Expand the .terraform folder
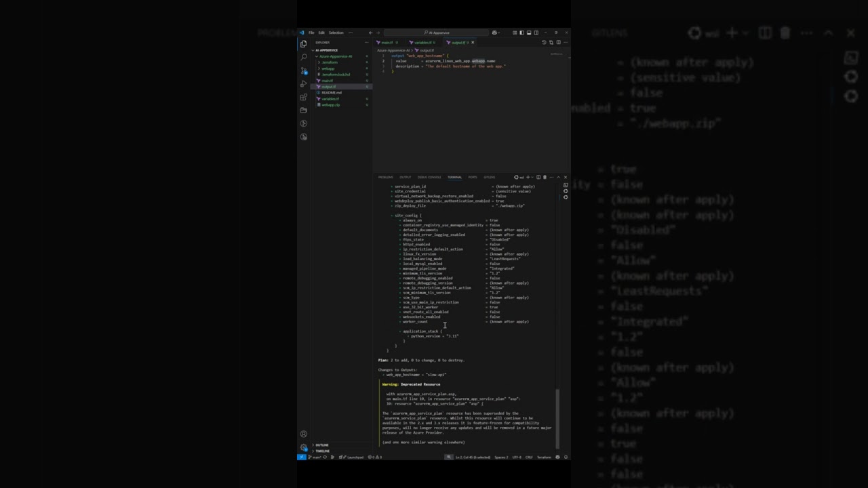Screen dimensions: 868x488 (341, 62)
